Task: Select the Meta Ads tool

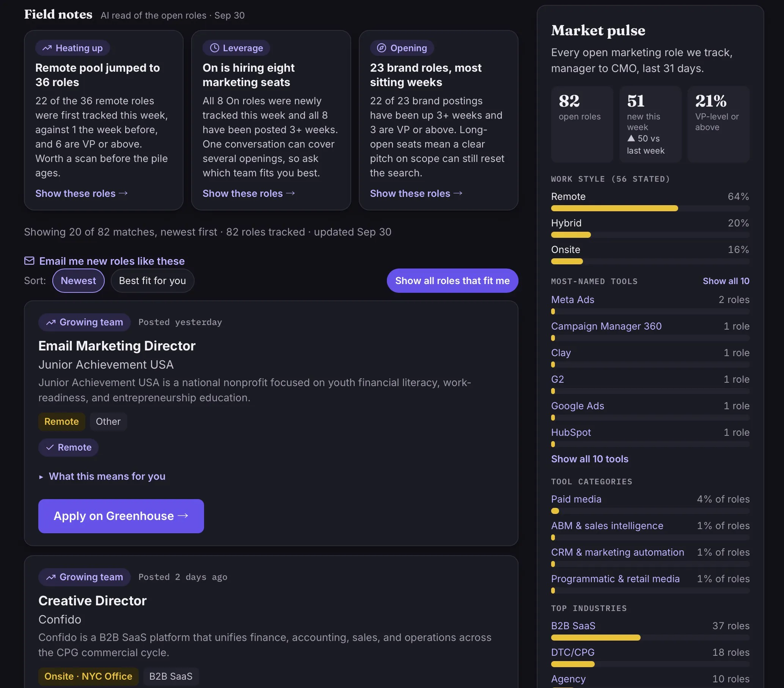Action: click(x=572, y=300)
